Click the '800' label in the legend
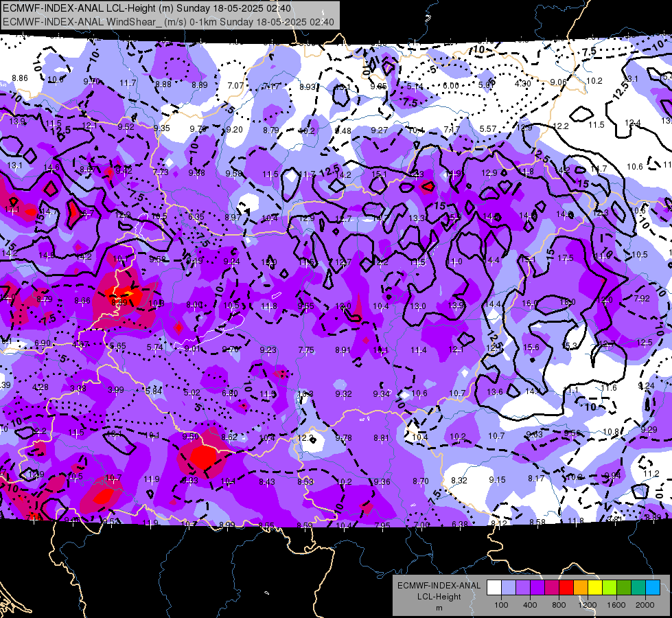672x618 pixels. click(559, 605)
